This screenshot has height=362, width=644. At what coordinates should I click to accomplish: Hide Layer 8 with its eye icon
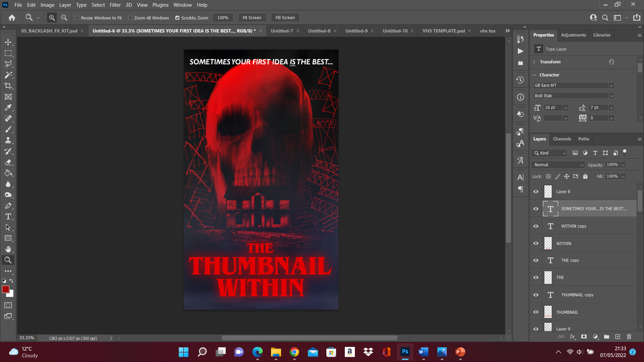coord(536,192)
